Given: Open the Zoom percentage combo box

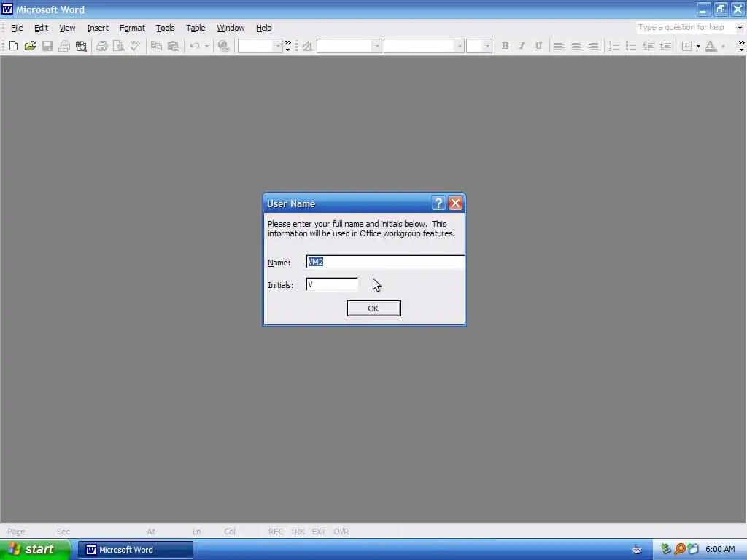Looking at the screenshot, I should tap(260, 46).
